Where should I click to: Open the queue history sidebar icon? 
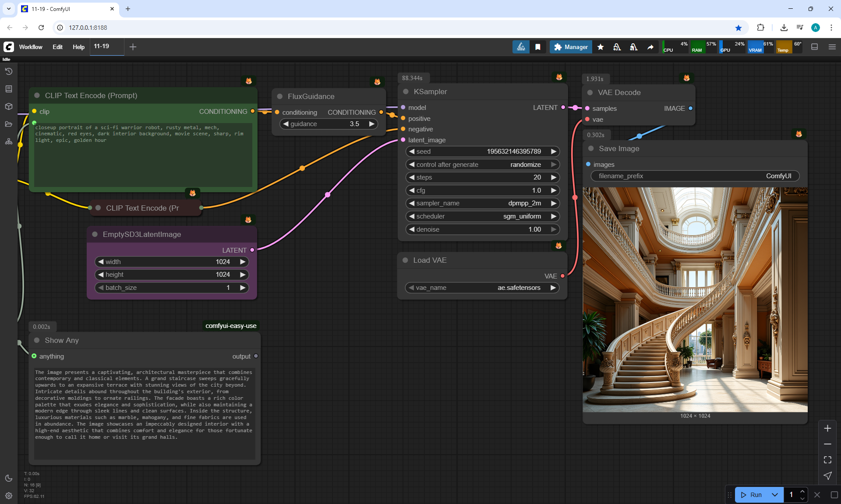point(9,71)
